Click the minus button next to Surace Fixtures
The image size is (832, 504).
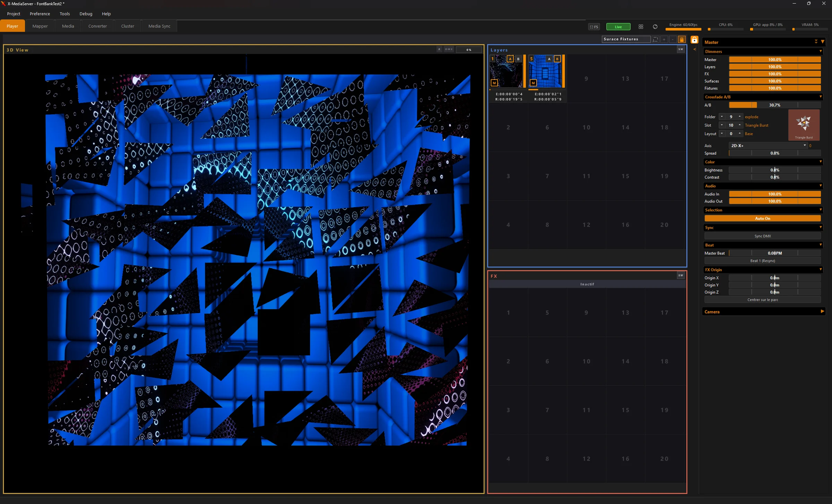(673, 39)
